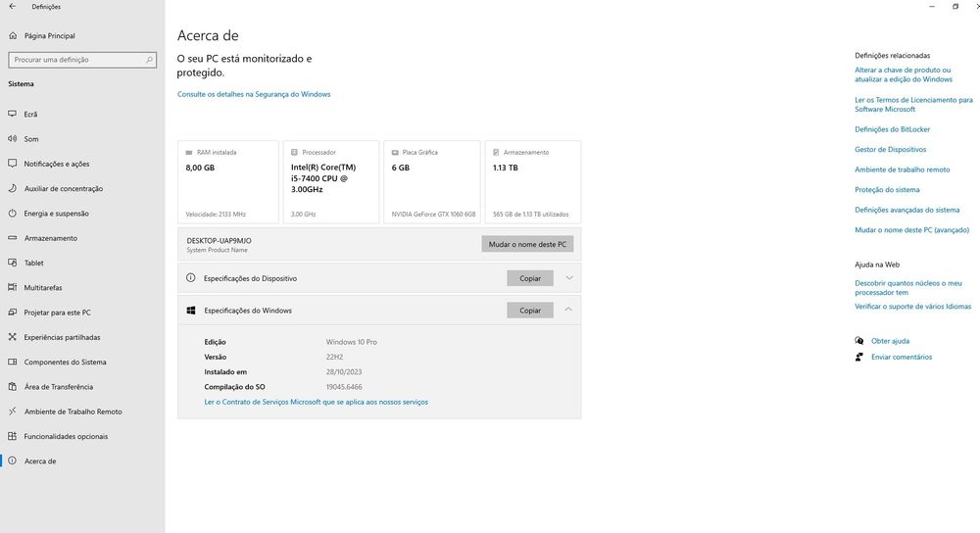The image size is (980, 533).
Task: Open Definições avançadas do sistema link
Action: pos(906,210)
